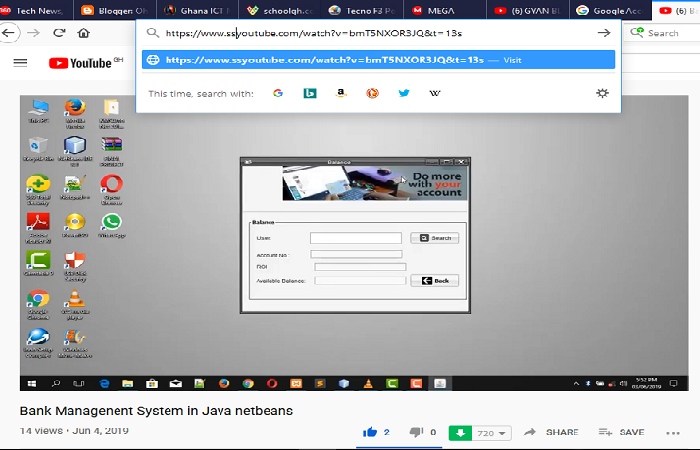Dislike the video with thumbs down
The image size is (700, 450).
(416, 432)
